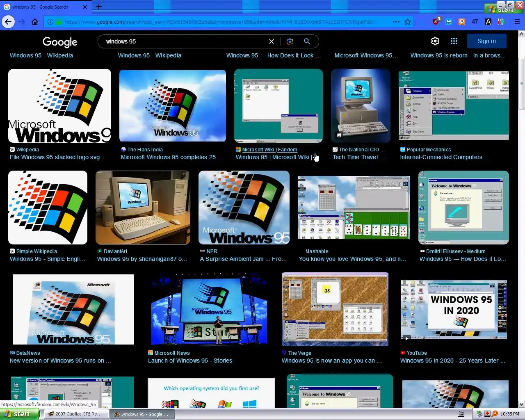The width and height of the screenshot is (525, 420).
Task: Open the on-screen keyboard taskbar icon
Action: pyautogui.click(x=461, y=414)
